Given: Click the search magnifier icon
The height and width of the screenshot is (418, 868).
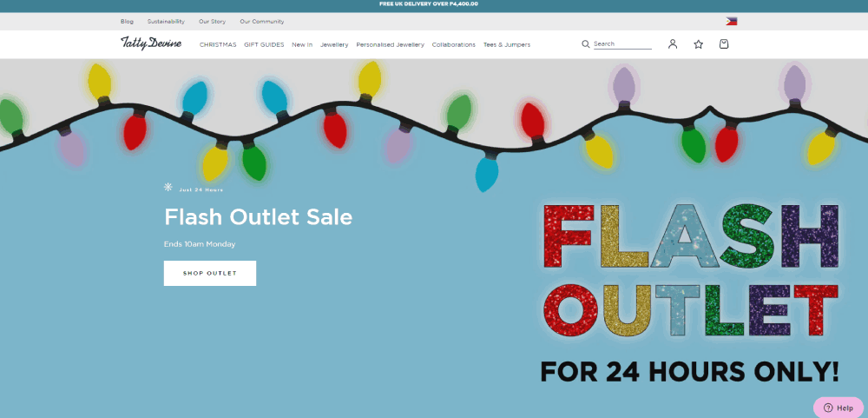Looking at the screenshot, I should pyautogui.click(x=586, y=44).
